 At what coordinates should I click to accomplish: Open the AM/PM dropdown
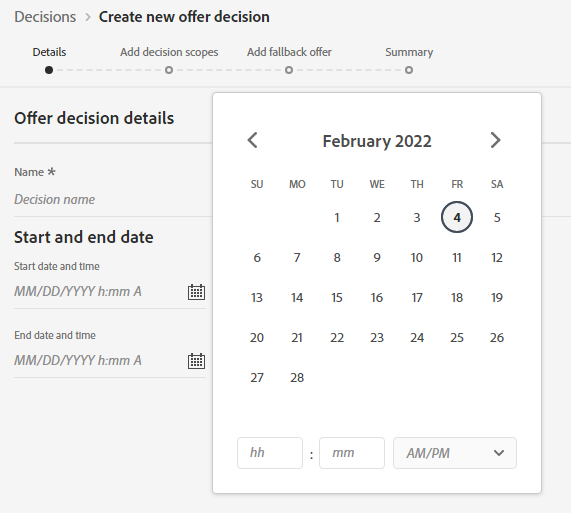455,453
